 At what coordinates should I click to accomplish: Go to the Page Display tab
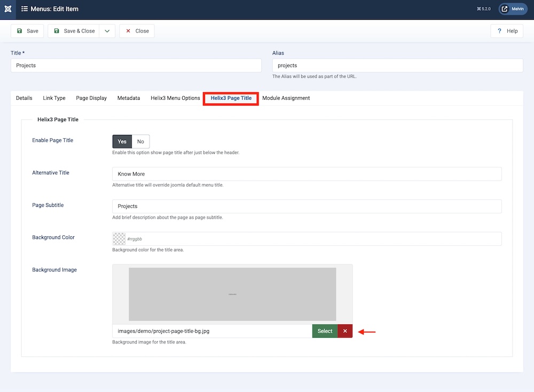tap(91, 98)
